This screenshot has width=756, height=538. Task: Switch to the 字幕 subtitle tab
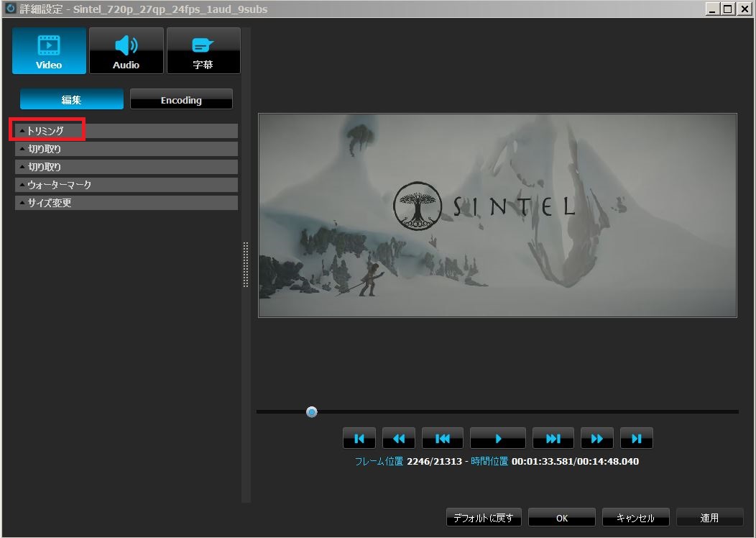pos(203,50)
